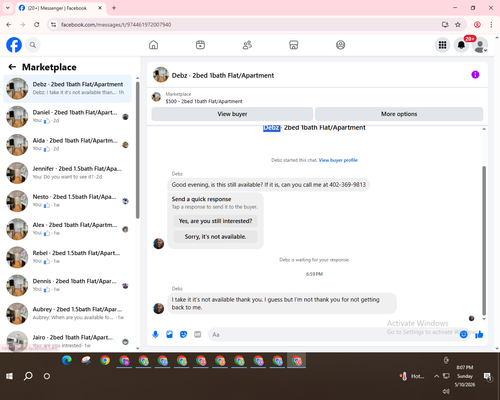Open the Facebook logo home link
This screenshot has width=500, height=400.
[14, 45]
